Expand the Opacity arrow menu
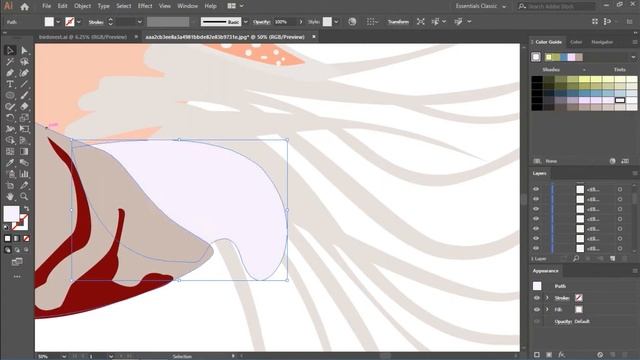The width and height of the screenshot is (640, 360). 301,22
